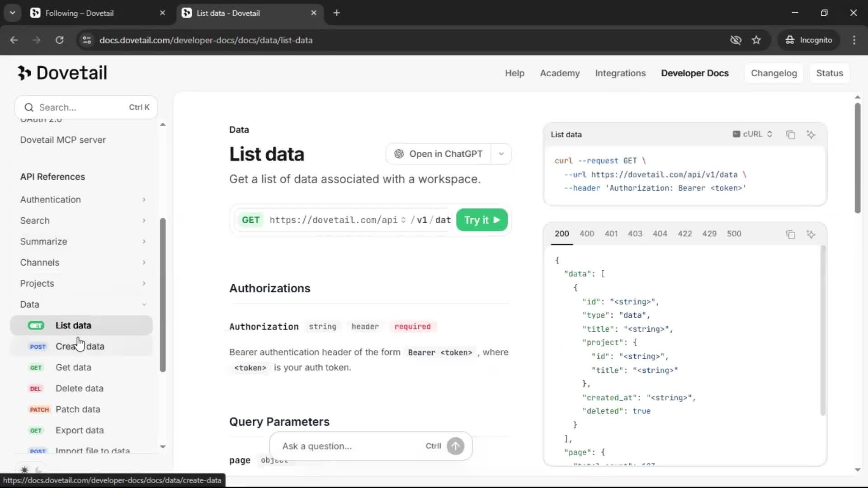The width and height of the screenshot is (868, 488).
Task: Reload the docs page
Action: tap(59, 40)
